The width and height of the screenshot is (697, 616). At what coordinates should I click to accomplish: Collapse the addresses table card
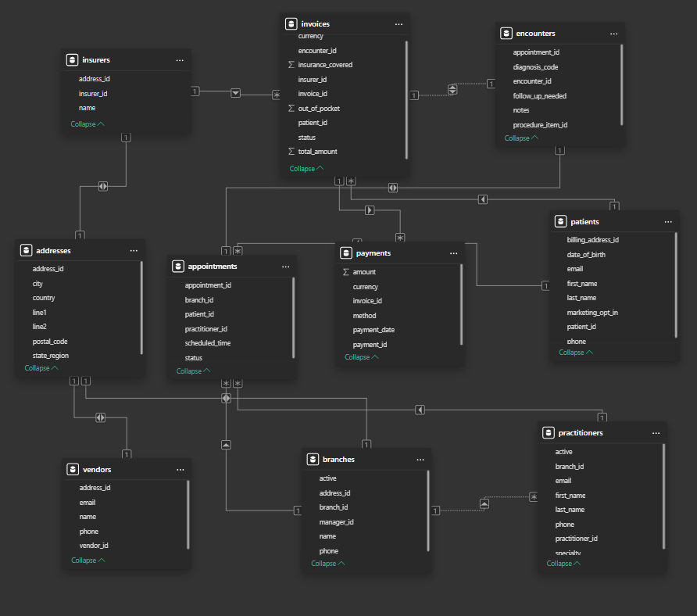click(41, 368)
